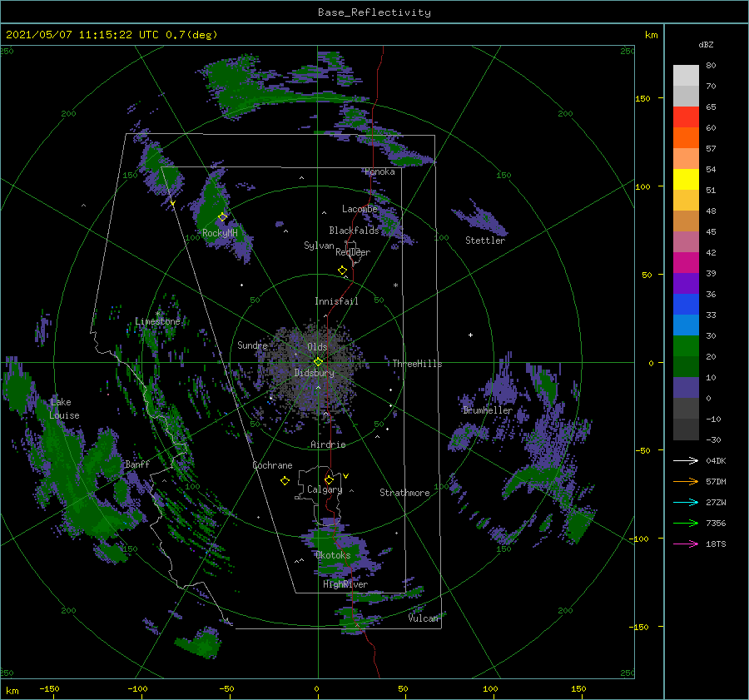Click the HighRiver label
Viewport: 749px width, 700px height.
pyautogui.click(x=345, y=585)
